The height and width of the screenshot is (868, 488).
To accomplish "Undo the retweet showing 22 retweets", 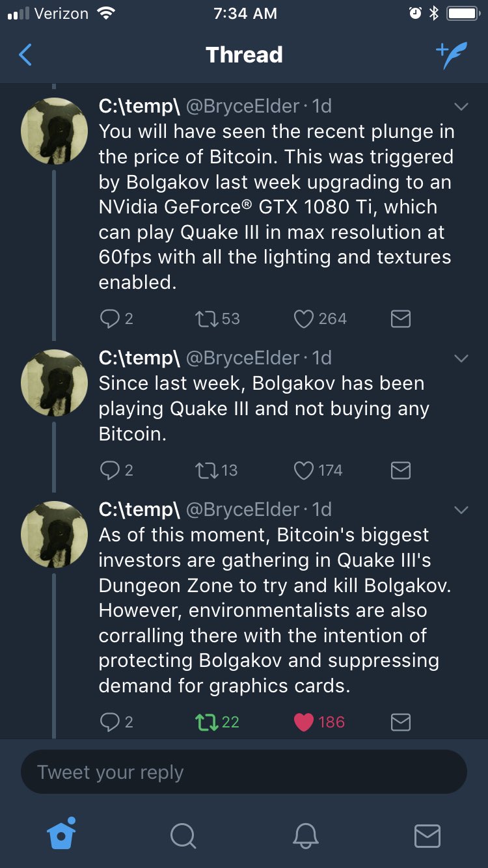I will (x=206, y=722).
